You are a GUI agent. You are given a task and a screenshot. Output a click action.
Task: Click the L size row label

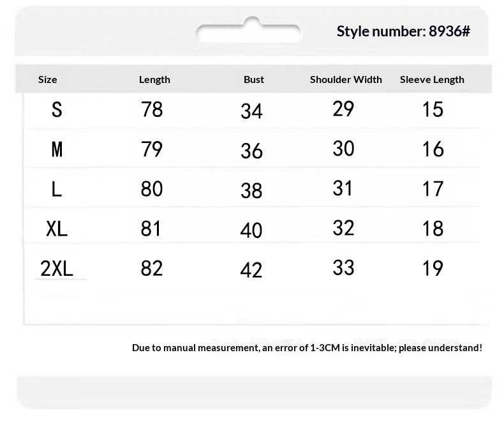(x=57, y=189)
